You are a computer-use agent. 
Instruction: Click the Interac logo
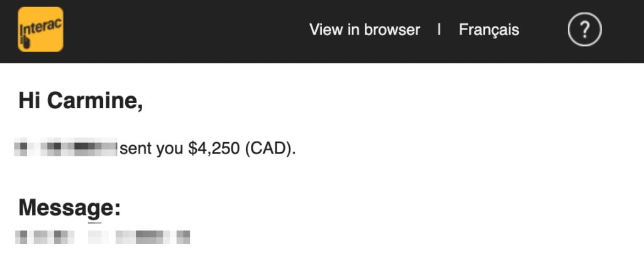click(x=41, y=29)
